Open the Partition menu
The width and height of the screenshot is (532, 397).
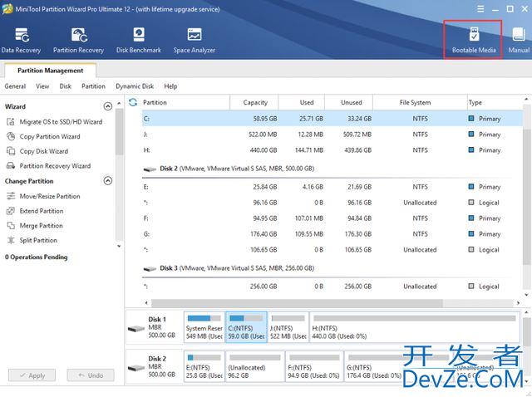pos(93,86)
